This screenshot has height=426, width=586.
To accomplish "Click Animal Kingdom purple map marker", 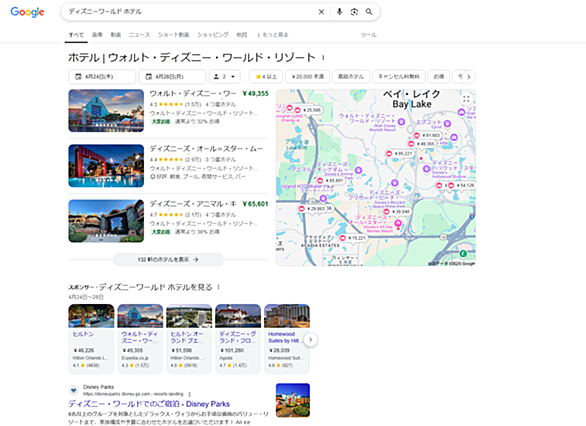I will click(x=358, y=170).
